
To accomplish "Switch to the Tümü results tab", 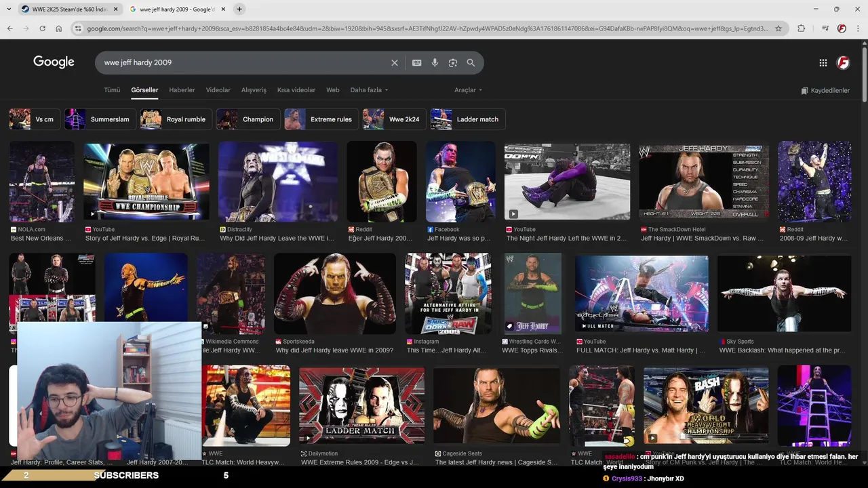I will pos(112,89).
